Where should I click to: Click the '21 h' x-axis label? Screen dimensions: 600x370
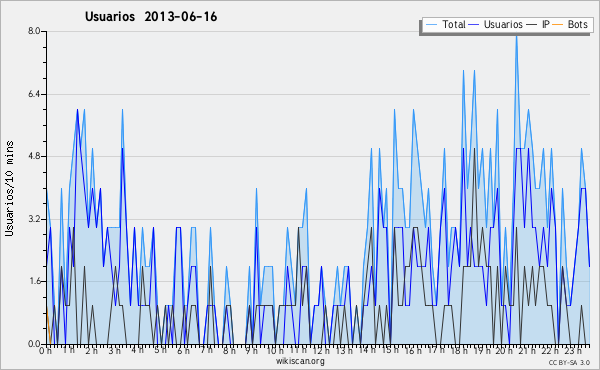click(x=528, y=350)
